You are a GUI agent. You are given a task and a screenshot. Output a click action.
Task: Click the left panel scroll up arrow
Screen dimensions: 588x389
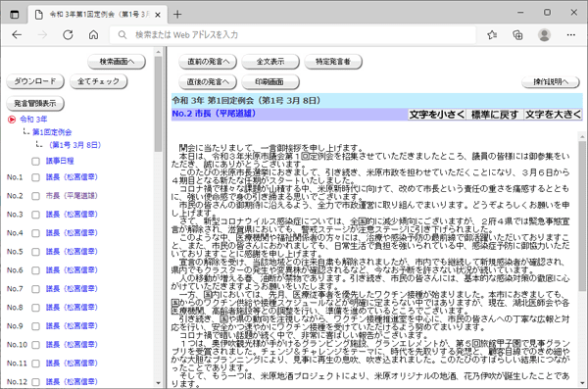click(x=158, y=52)
